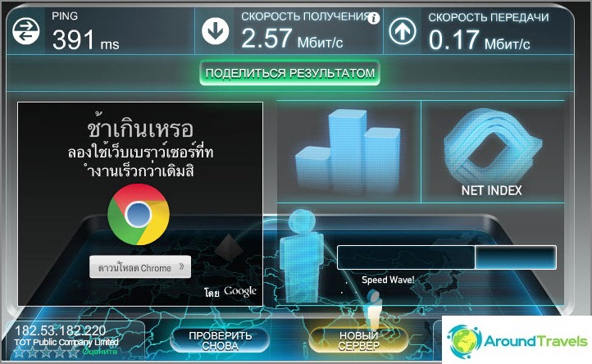This screenshot has height=364, width=592.
Task: Select the white server marker on map
Action: pos(373,309)
